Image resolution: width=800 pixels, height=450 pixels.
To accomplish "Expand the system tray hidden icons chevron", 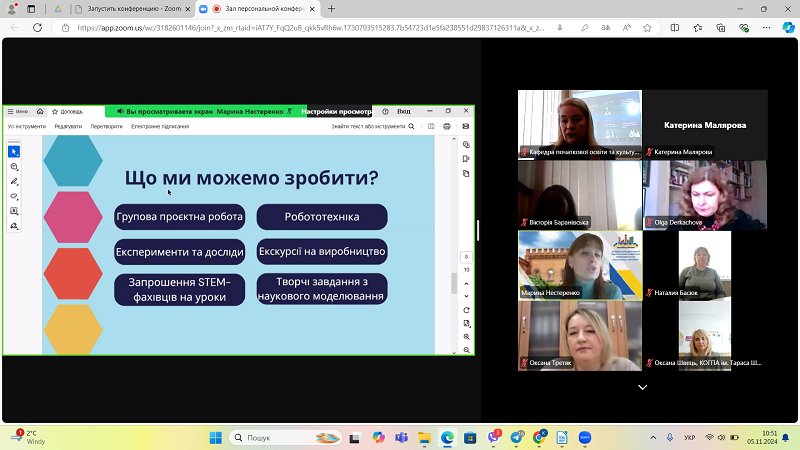I will pos(653,438).
